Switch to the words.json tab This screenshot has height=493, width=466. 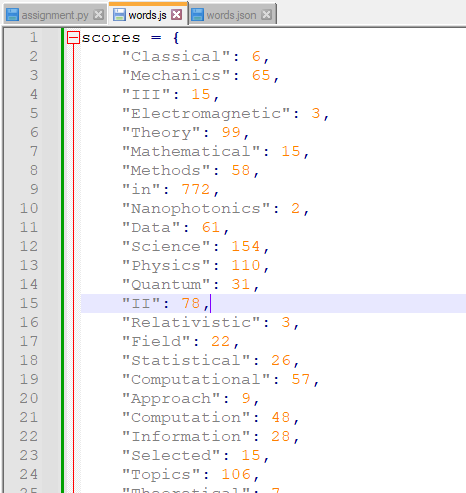[231, 15]
